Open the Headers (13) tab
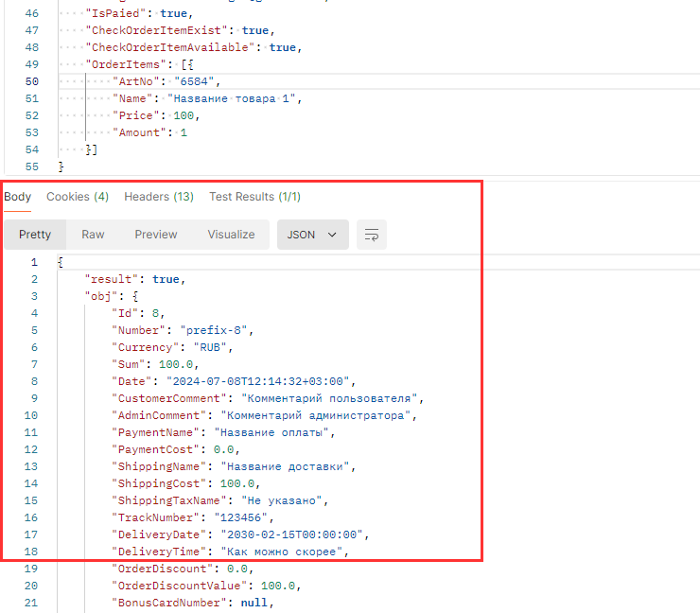 pyautogui.click(x=159, y=197)
